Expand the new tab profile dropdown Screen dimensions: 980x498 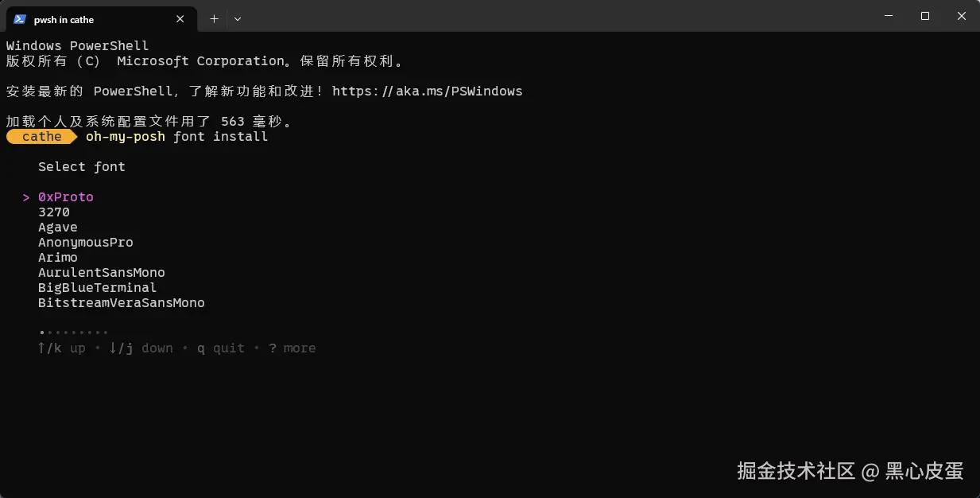point(238,18)
